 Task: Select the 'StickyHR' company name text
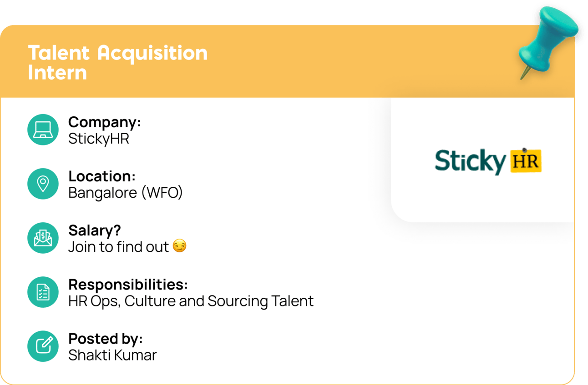point(99,139)
